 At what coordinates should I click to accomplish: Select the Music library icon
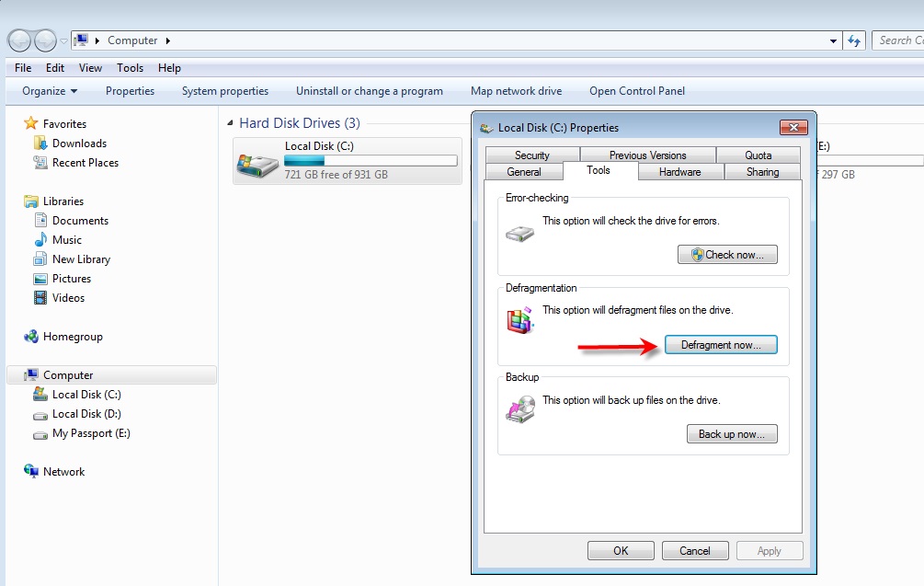point(40,240)
